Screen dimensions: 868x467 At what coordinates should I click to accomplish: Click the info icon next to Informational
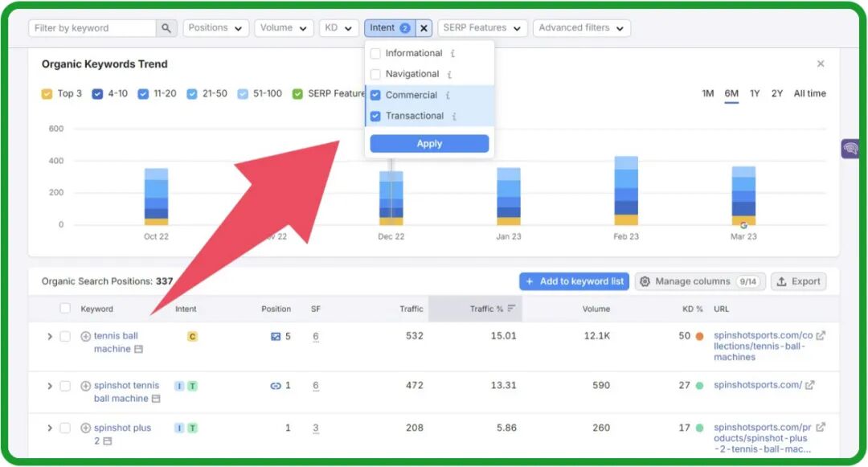(452, 54)
